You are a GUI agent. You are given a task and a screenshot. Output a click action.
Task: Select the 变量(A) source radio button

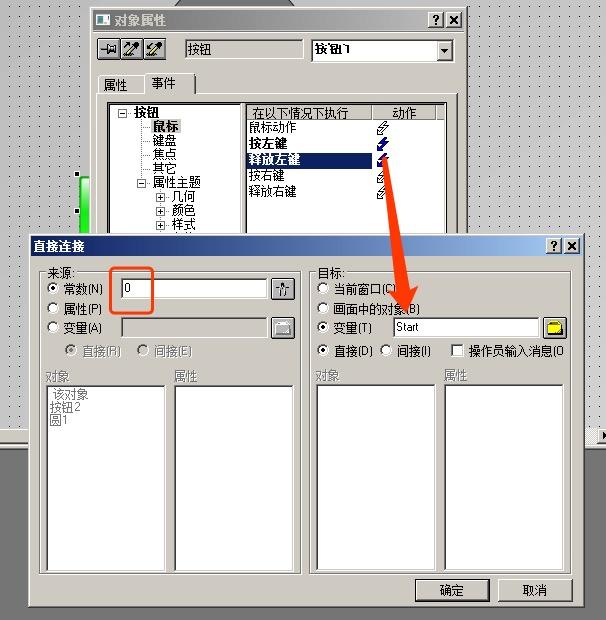[53, 327]
